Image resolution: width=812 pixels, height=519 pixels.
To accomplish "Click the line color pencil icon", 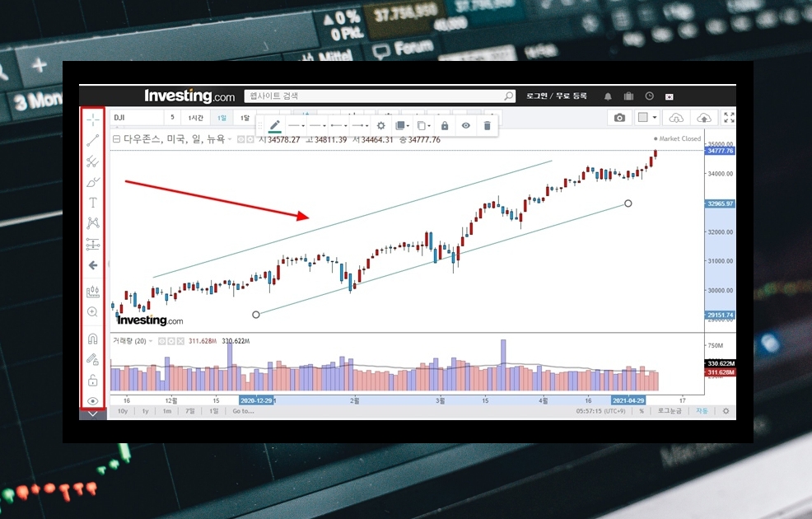I will [x=275, y=126].
